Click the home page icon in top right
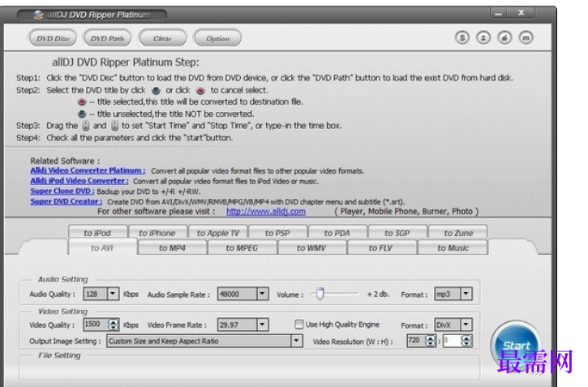The height and width of the screenshot is (387, 588). coord(504,38)
